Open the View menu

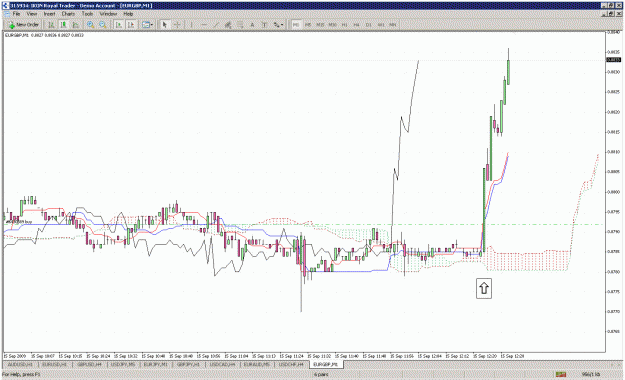[x=31, y=14]
